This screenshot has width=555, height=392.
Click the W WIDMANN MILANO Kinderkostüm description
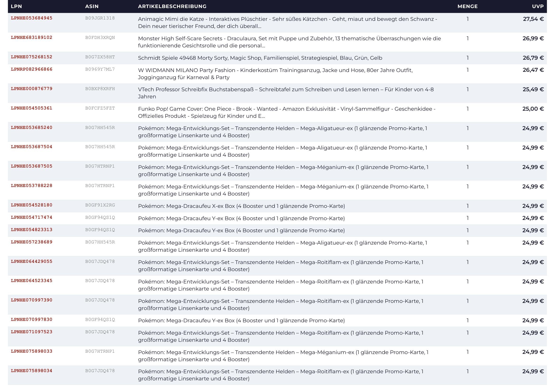[x=275, y=74]
